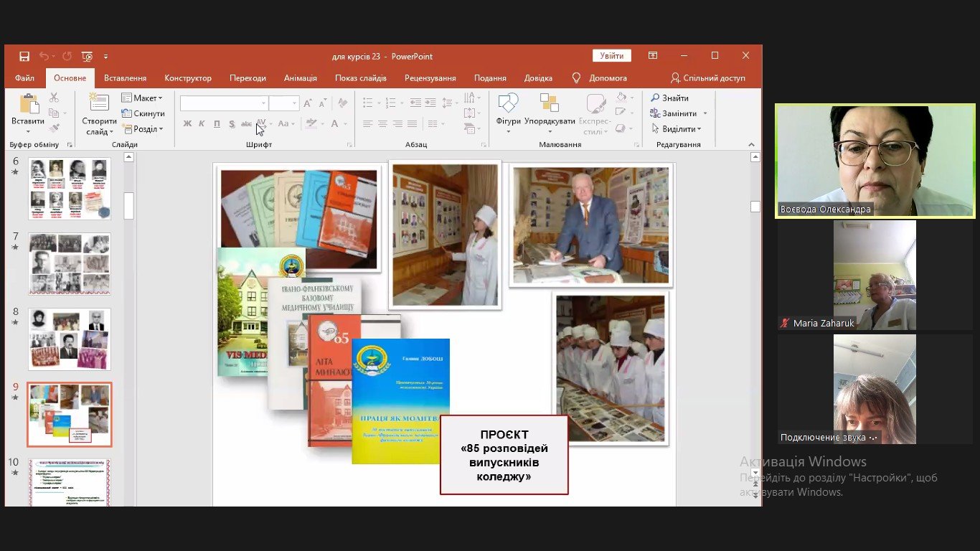Open the Shapes (Фігури) gallery
The width and height of the screenshot is (980, 551).
click(x=508, y=105)
